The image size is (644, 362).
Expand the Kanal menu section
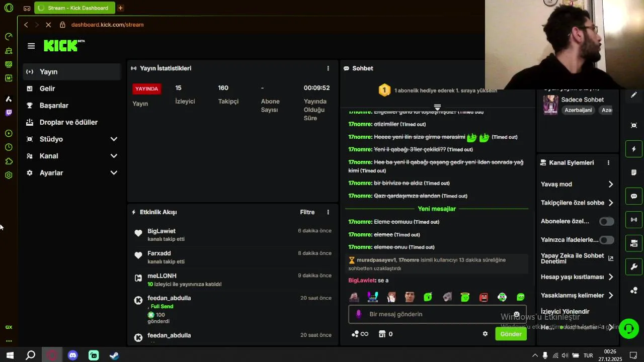tap(72, 156)
